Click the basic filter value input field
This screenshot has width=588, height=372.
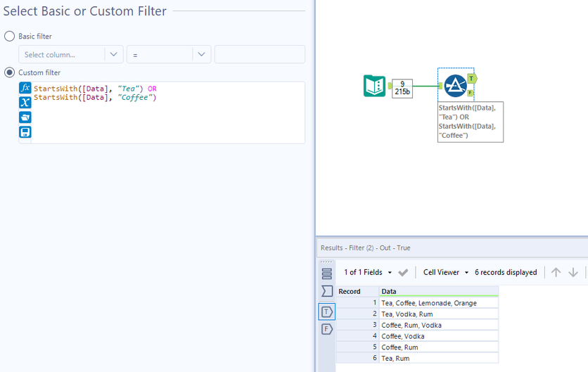coord(260,54)
